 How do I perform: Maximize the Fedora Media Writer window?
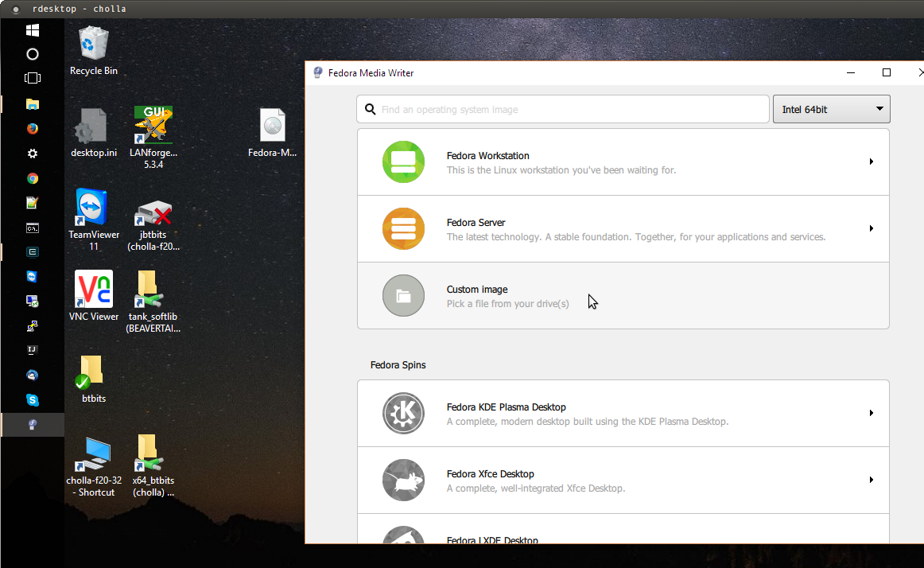[x=887, y=72]
